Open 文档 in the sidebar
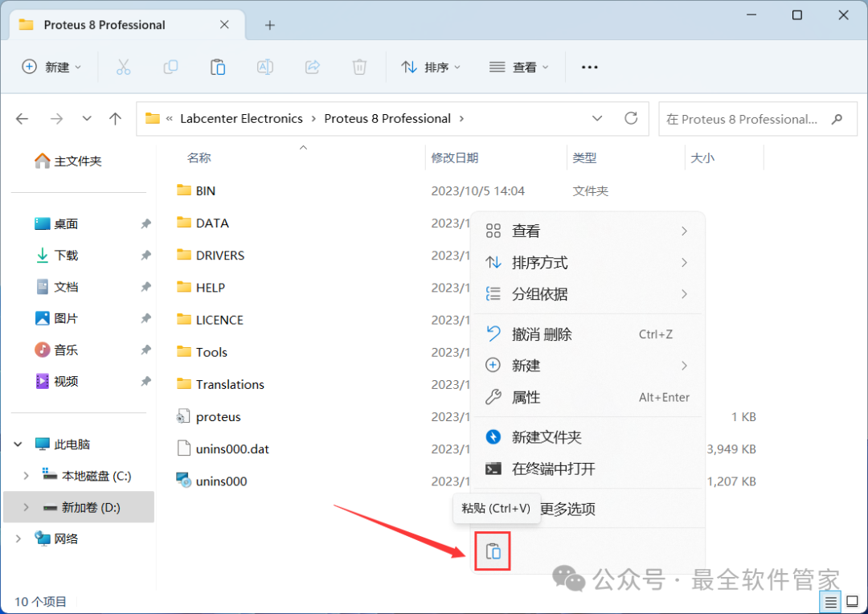The height and width of the screenshot is (614, 868). pos(56,287)
